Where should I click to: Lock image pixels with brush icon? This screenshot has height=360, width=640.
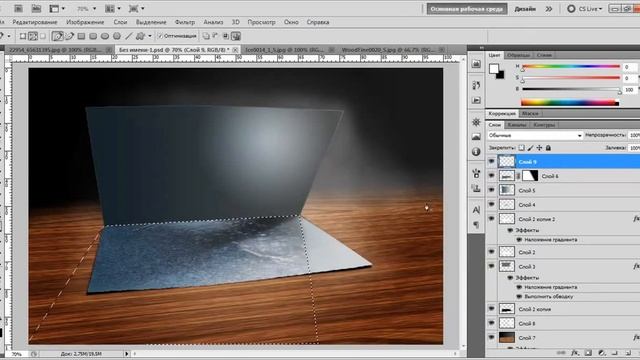point(531,148)
